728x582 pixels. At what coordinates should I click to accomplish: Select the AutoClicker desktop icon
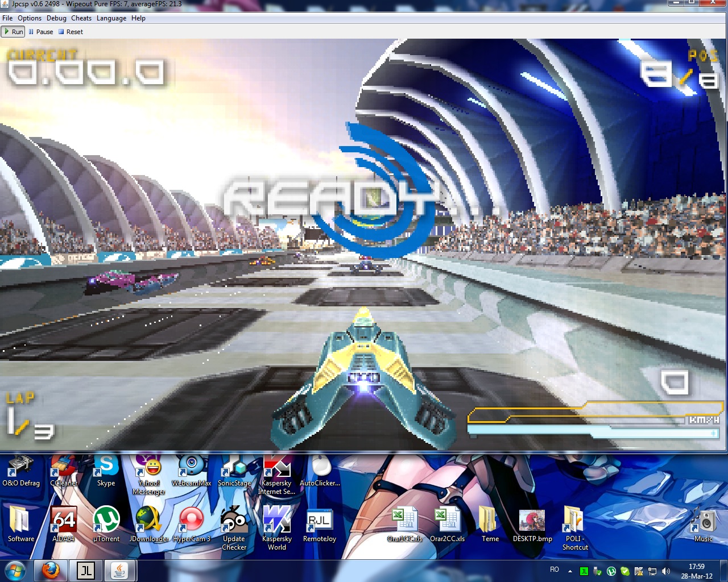[x=320, y=471]
